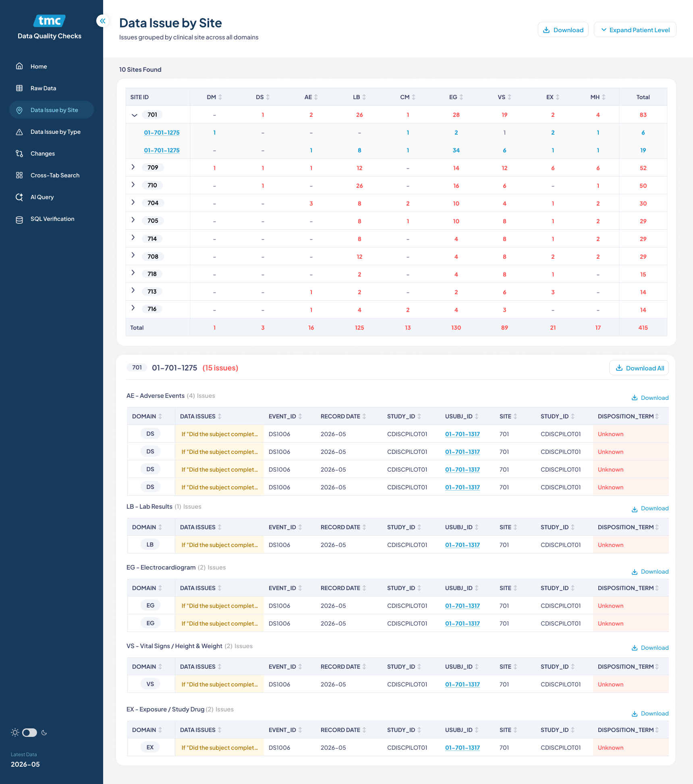The height and width of the screenshot is (784, 693).
Task: Click the SQL Verification database icon
Action: click(19, 219)
